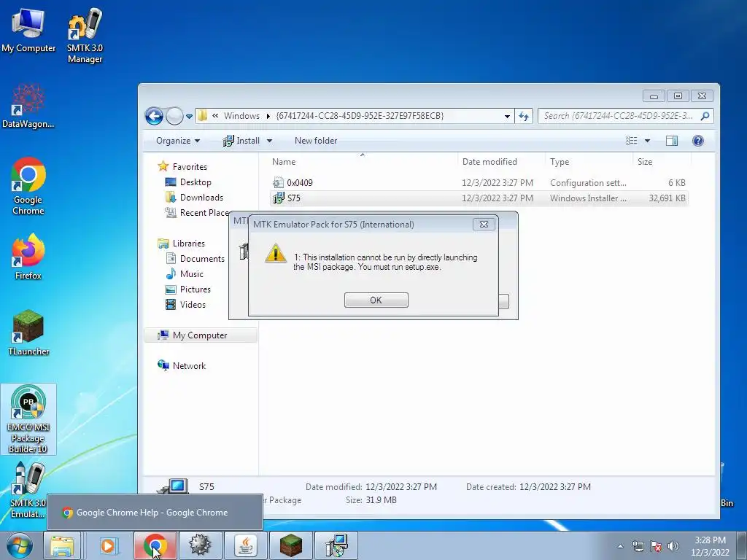Click the Windows breadcrumb in address bar
747x560 pixels.
(241, 116)
